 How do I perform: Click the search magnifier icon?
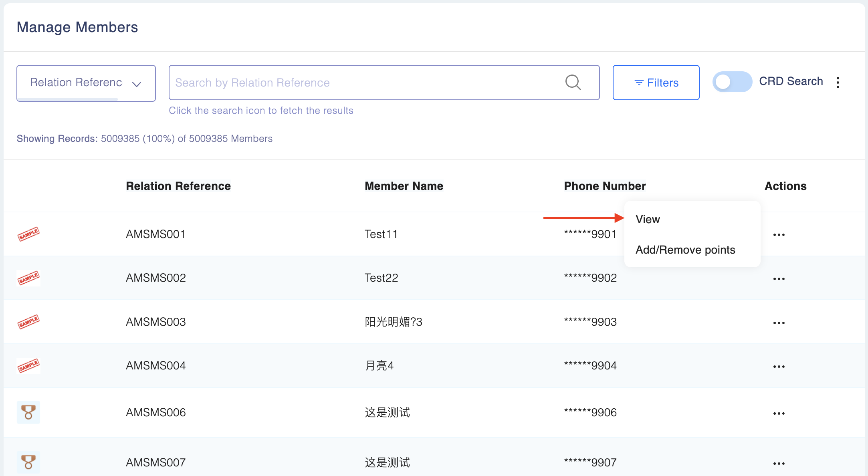[573, 83]
